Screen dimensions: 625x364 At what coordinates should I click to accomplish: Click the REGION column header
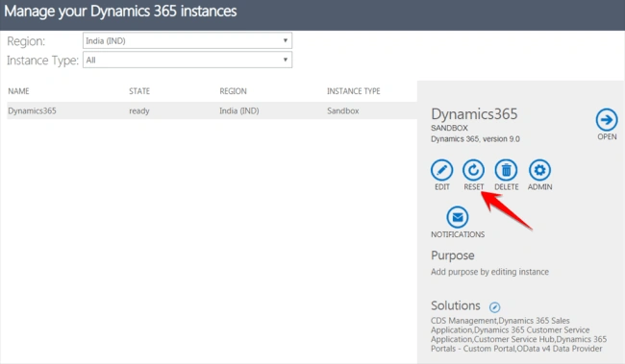coord(234,91)
